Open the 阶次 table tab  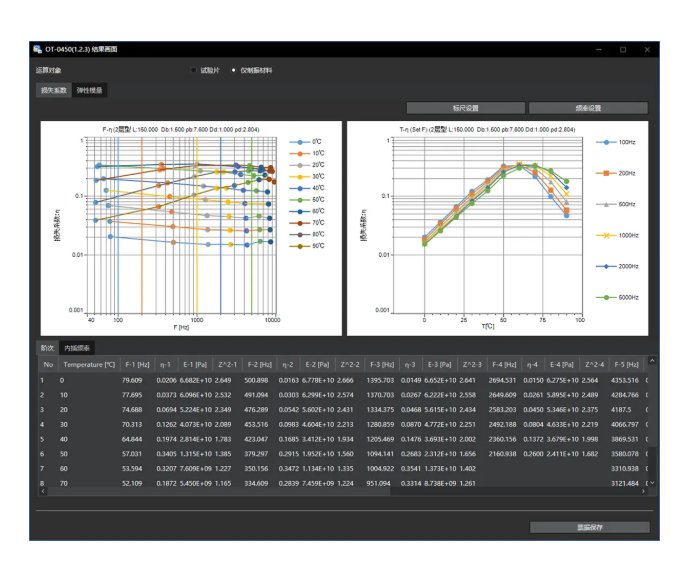[x=46, y=348]
